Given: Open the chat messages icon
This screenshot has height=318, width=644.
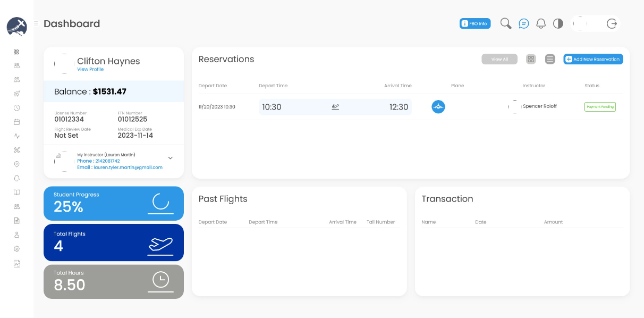Looking at the screenshot, I should 524,23.
